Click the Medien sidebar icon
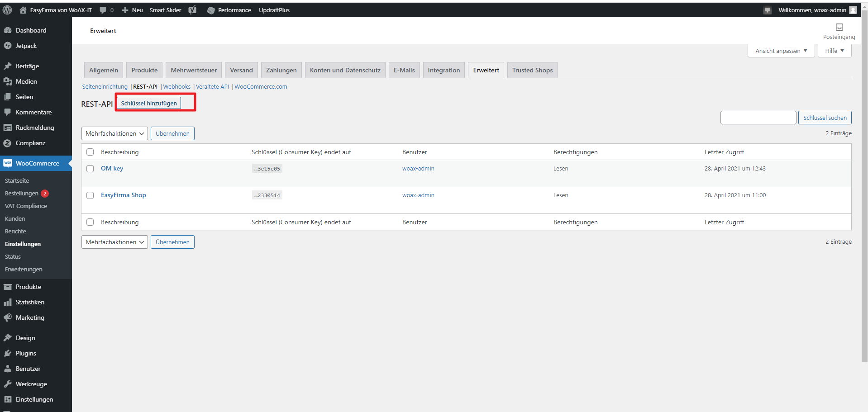 pyautogui.click(x=8, y=81)
